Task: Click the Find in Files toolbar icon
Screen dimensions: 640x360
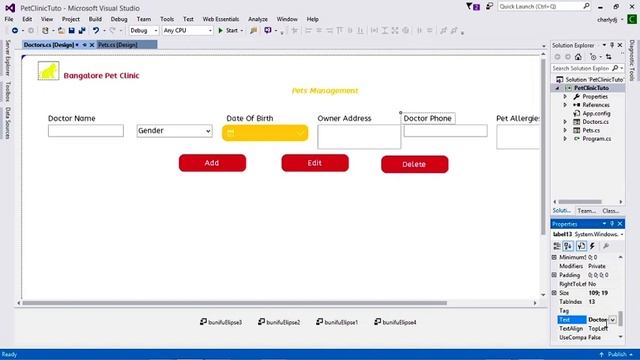Action: tap(253, 31)
